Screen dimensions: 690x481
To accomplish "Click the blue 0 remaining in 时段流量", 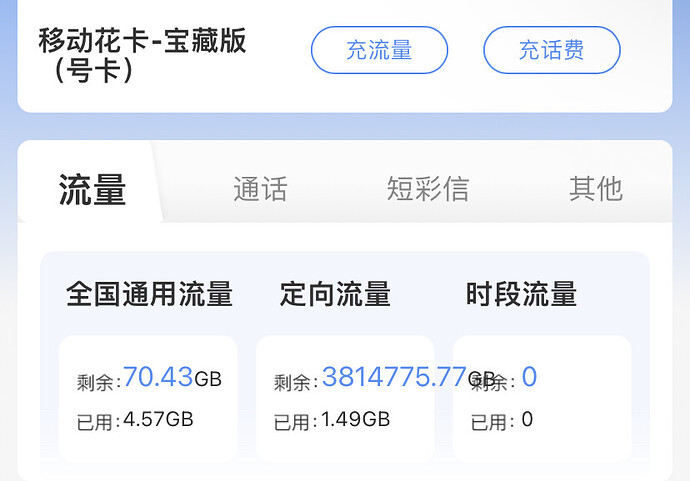I will (x=529, y=377).
